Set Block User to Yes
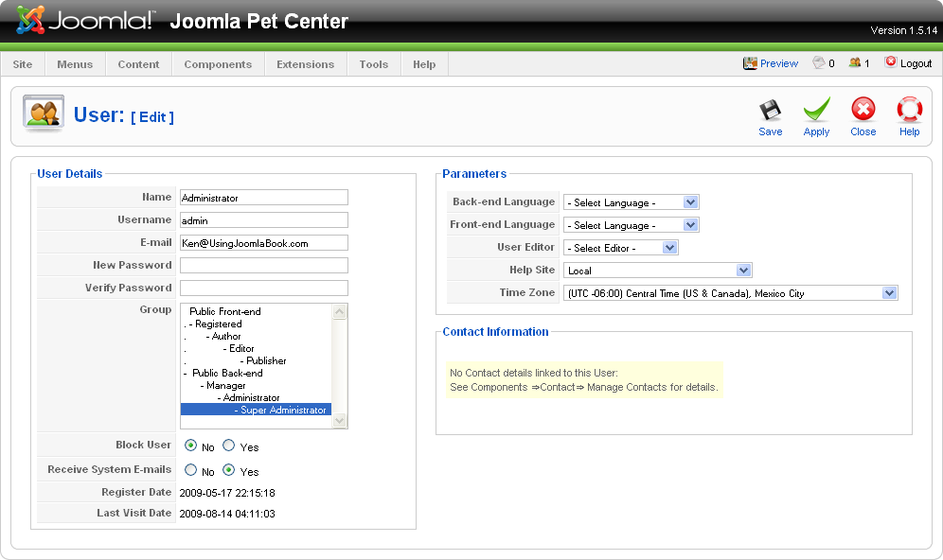 point(228,446)
